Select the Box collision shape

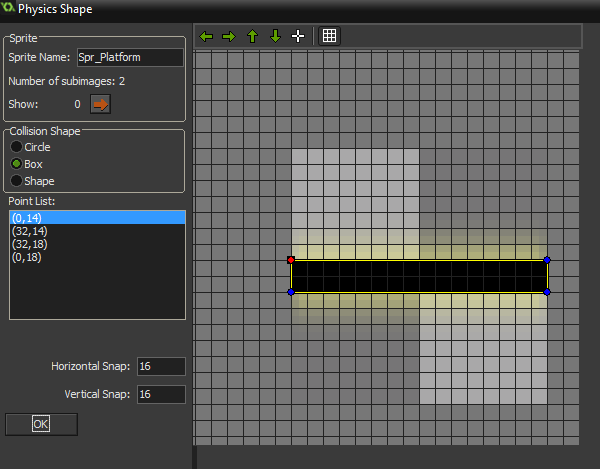pyautogui.click(x=17, y=164)
